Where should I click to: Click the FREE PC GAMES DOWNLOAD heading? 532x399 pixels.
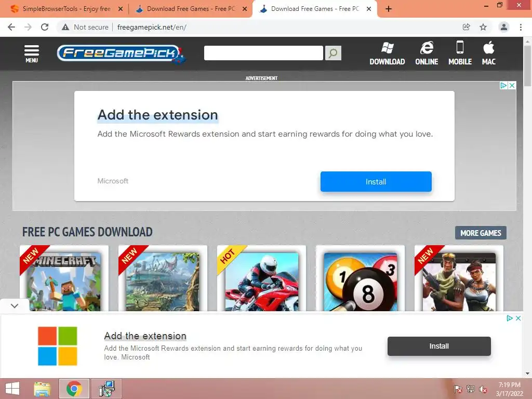[87, 232]
